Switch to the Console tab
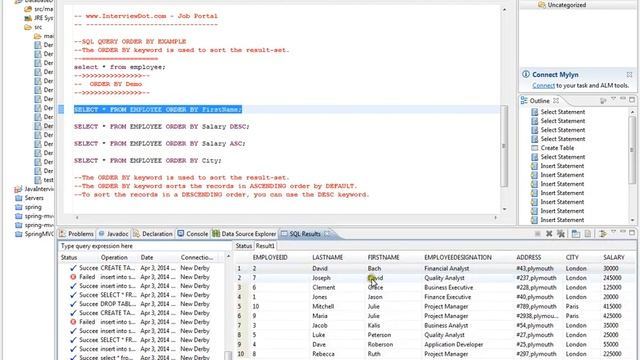 [193, 234]
